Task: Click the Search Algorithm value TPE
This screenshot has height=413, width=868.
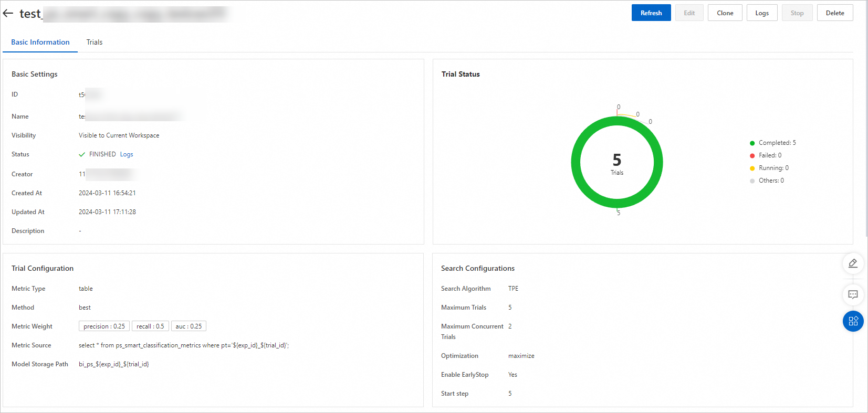Action: click(x=513, y=289)
